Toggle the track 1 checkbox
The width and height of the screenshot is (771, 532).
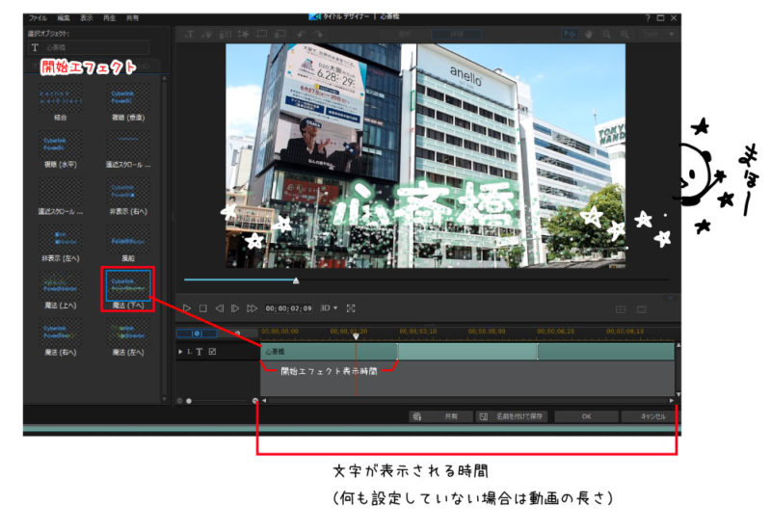coord(213,352)
